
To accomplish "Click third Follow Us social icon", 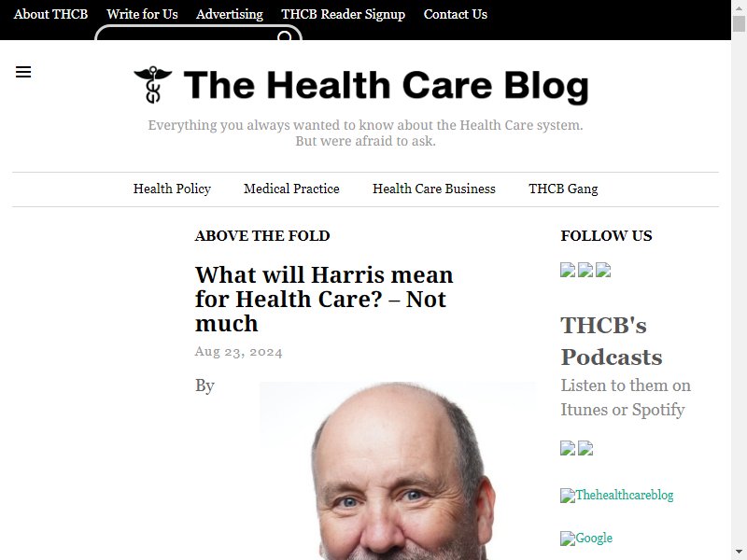I will point(603,270).
